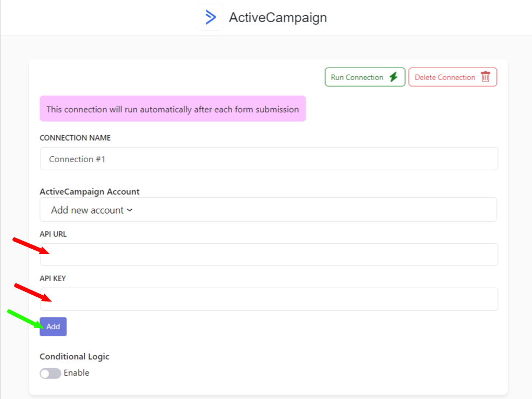Click the Conditional Logic heading
This screenshot has height=399, width=532.
tap(75, 356)
